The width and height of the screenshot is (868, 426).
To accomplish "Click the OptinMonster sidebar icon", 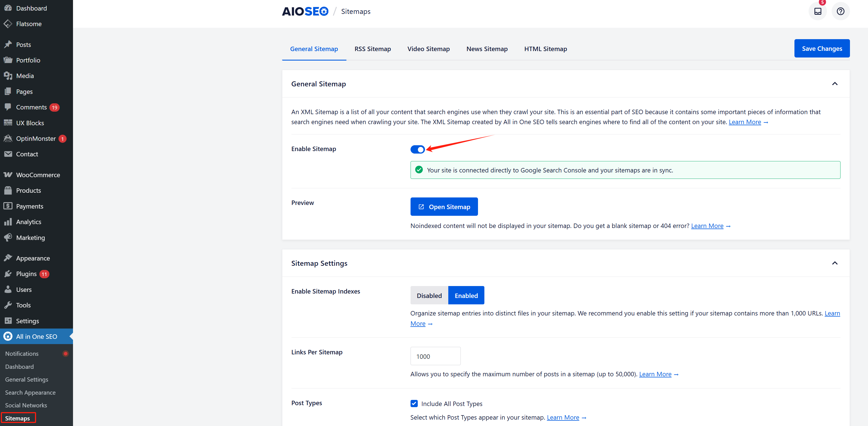I will coord(8,139).
